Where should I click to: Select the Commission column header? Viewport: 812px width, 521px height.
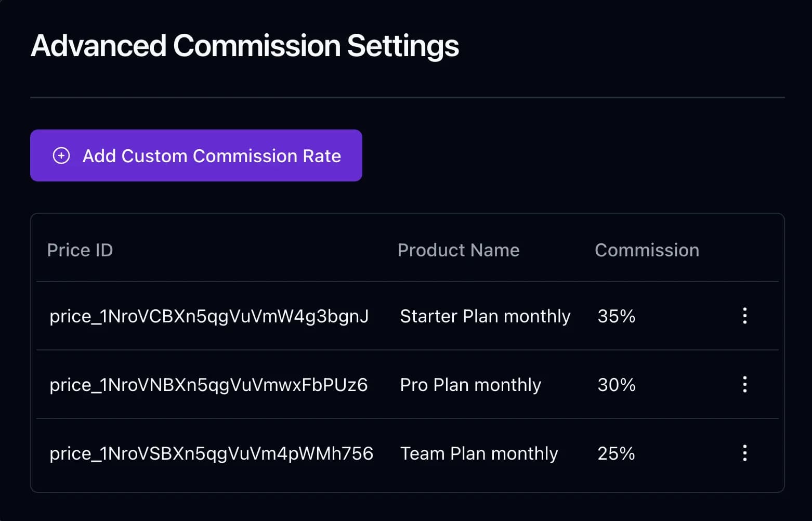[x=647, y=250]
